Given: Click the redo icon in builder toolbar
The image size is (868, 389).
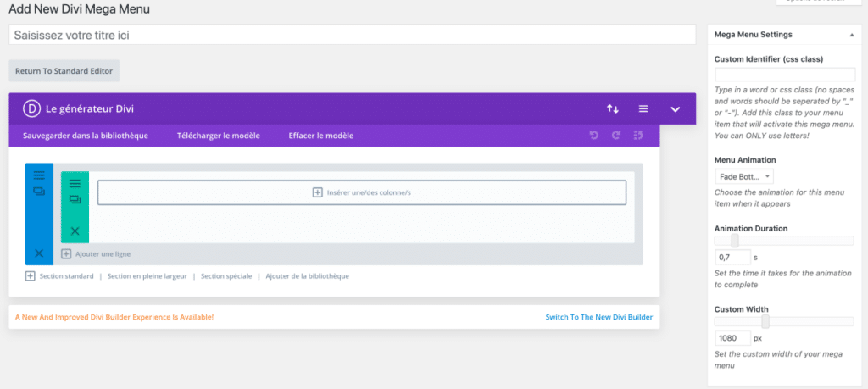Looking at the screenshot, I should click(616, 135).
